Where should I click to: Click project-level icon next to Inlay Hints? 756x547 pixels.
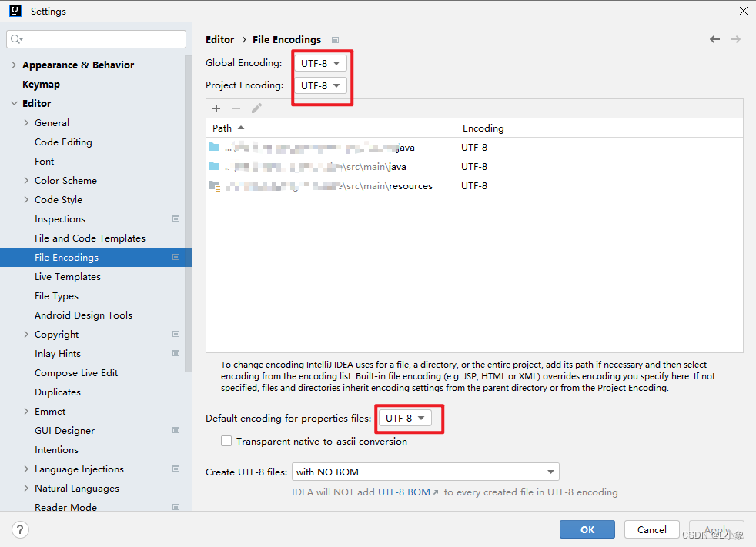tap(176, 353)
